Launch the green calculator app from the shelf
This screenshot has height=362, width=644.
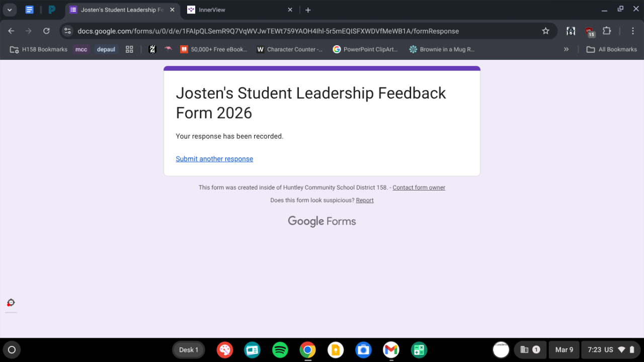pyautogui.click(x=419, y=350)
